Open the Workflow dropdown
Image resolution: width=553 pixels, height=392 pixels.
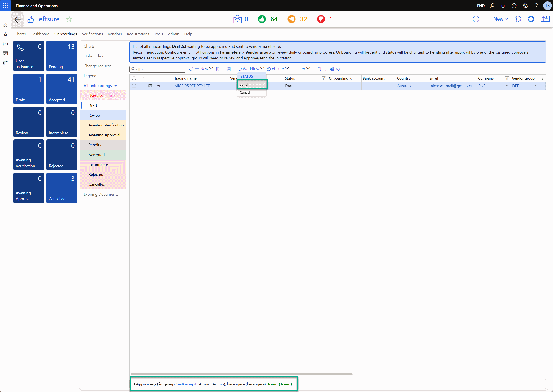(x=251, y=69)
